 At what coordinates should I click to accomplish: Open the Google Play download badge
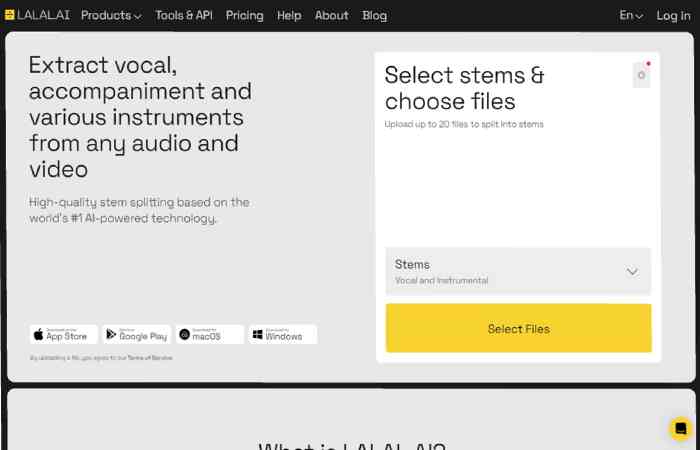(x=137, y=334)
